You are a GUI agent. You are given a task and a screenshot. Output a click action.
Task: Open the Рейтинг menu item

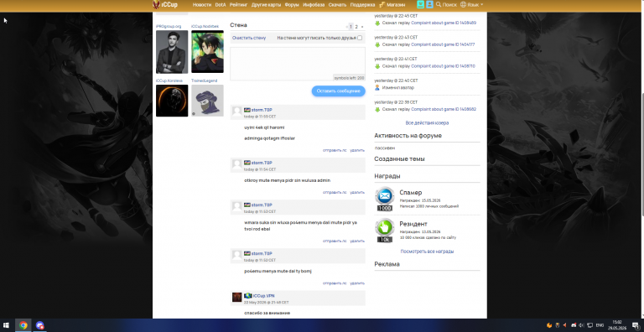239,4
